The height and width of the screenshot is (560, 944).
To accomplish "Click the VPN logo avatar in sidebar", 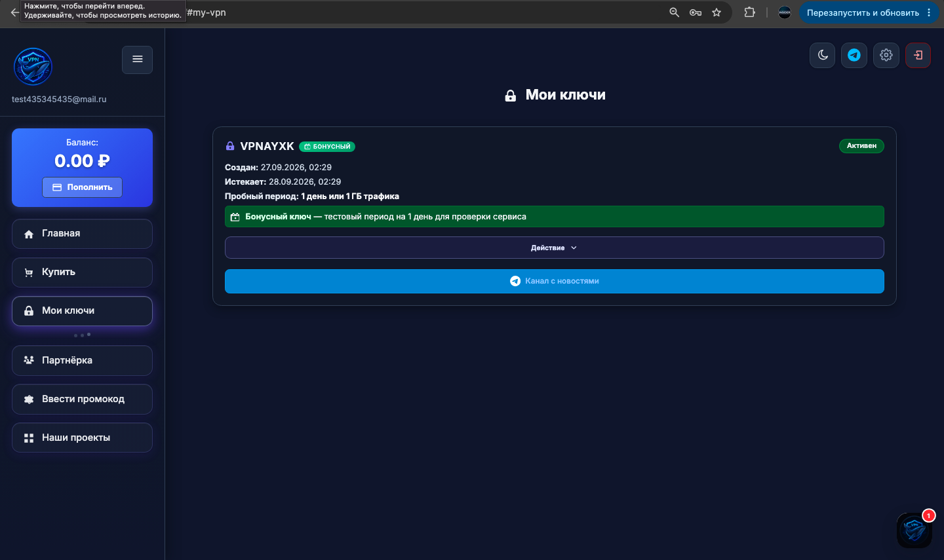I will click(x=33, y=67).
